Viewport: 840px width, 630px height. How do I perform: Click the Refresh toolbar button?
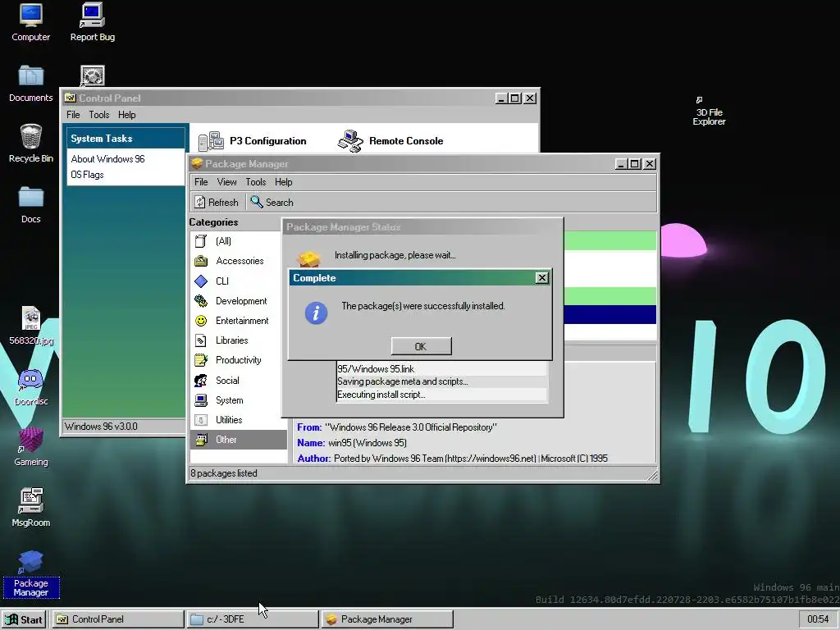(217, 202)
